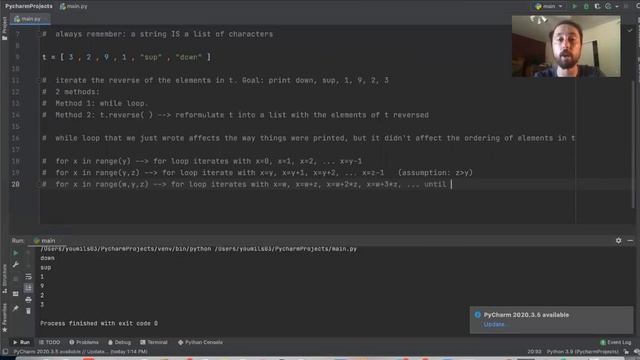The width and height of the screenshot is (640, 360).
Task: Click the update message in the status bar
Action: pyautogui.click(x=80, y=351)
